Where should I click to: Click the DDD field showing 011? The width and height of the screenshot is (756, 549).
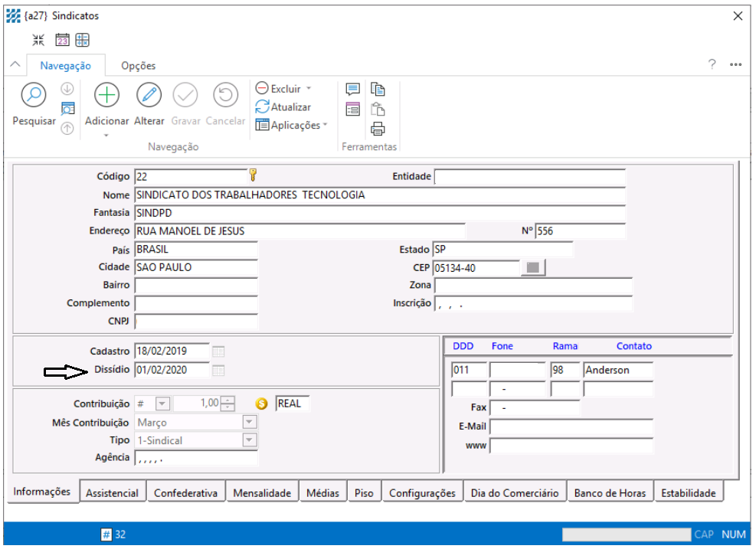tap(469, 370)
